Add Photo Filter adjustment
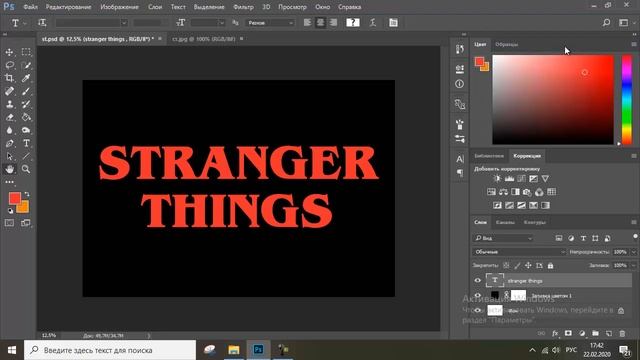The height and width of the screenshot is (360, 640). point(527,192)
